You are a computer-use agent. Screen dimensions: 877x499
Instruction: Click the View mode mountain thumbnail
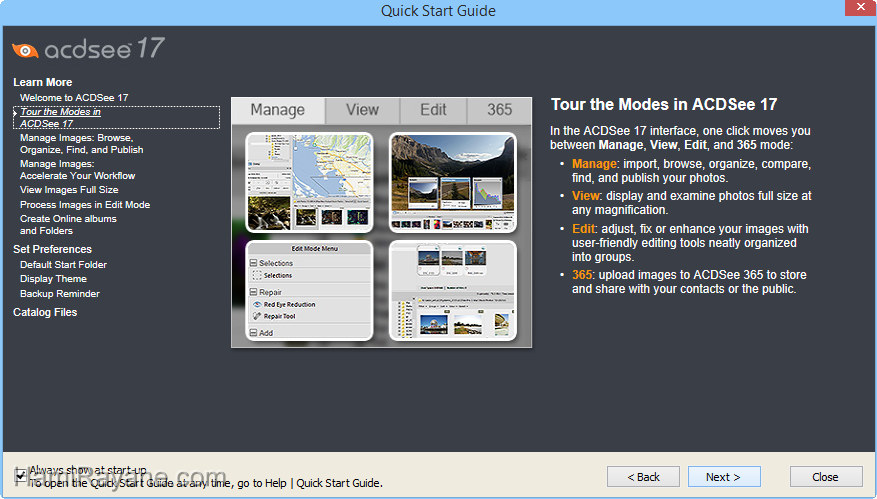click(x=452, y=182)
